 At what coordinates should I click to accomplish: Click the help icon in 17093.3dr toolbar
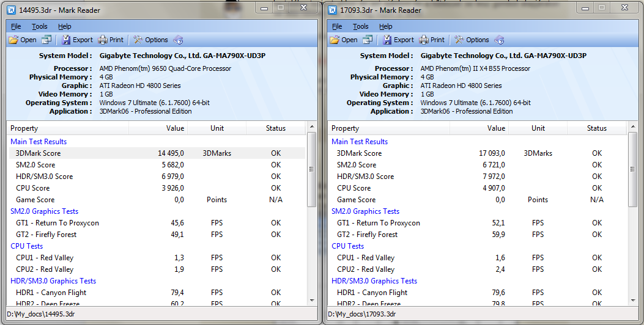pos(499,40)
